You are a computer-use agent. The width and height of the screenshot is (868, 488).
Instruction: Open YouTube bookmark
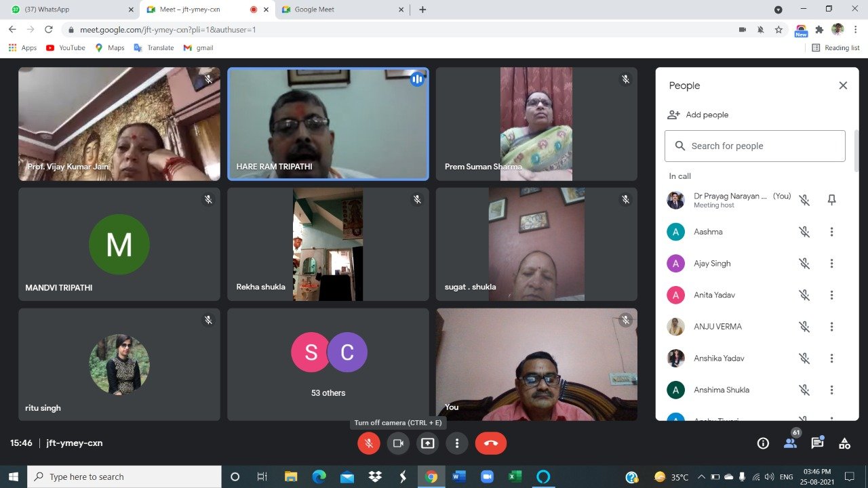(x=65, y=48)
